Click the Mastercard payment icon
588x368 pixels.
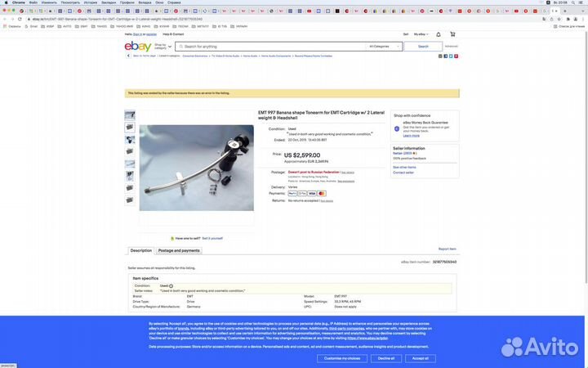pos(322,194)
